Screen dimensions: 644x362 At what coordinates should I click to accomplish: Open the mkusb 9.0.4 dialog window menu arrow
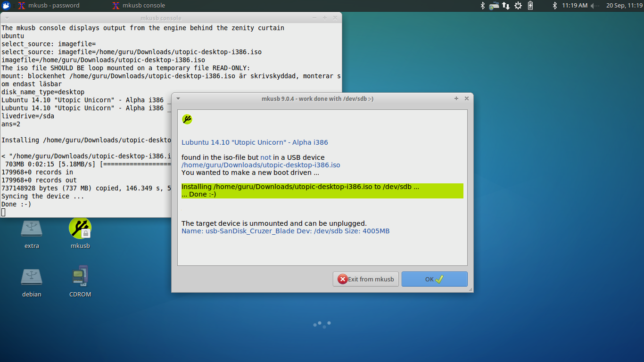[x=178, y=99]
